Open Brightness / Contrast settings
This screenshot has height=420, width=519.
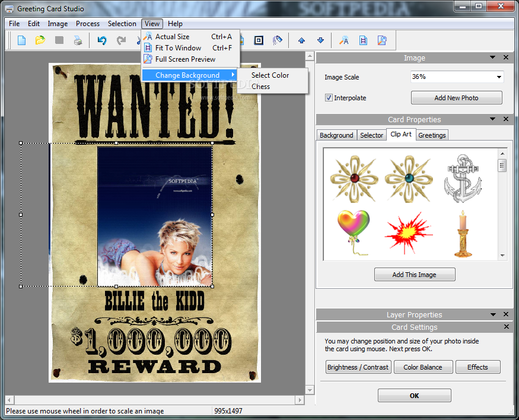coord(358,367)
